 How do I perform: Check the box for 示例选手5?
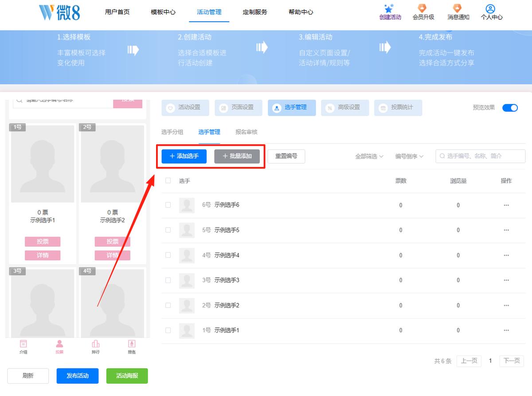pyautogui.click(x=168, y=230)
